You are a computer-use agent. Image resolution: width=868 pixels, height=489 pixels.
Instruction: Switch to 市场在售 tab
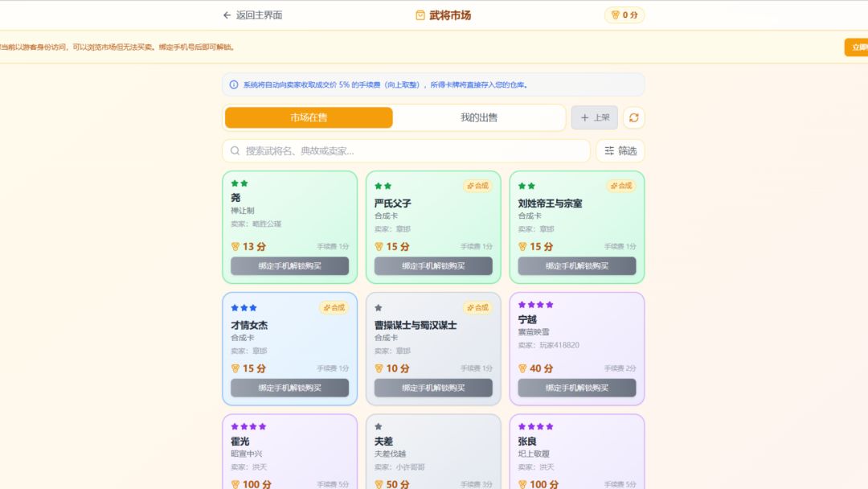(x=309, y=117)
